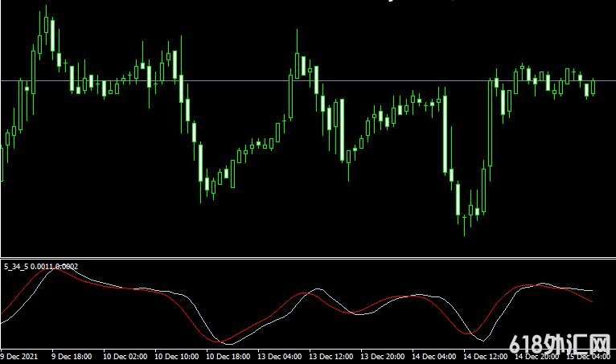Select the 14 Dec 12:00 time axis label

[x=485, y=357]
